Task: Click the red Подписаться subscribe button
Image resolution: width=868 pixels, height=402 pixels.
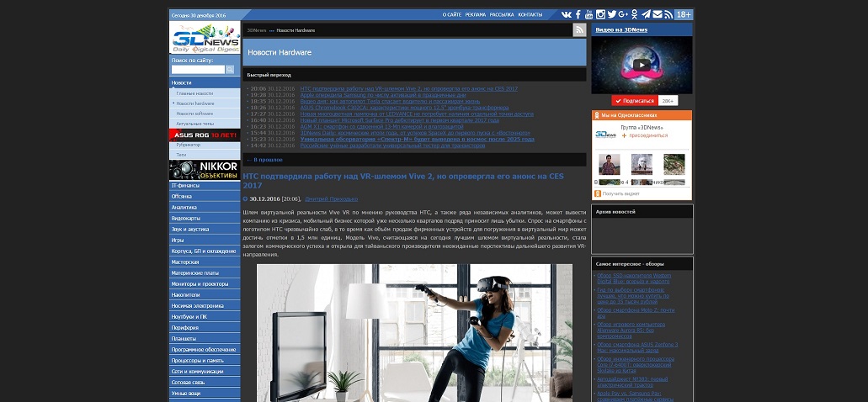Action: tap(635, 101)
